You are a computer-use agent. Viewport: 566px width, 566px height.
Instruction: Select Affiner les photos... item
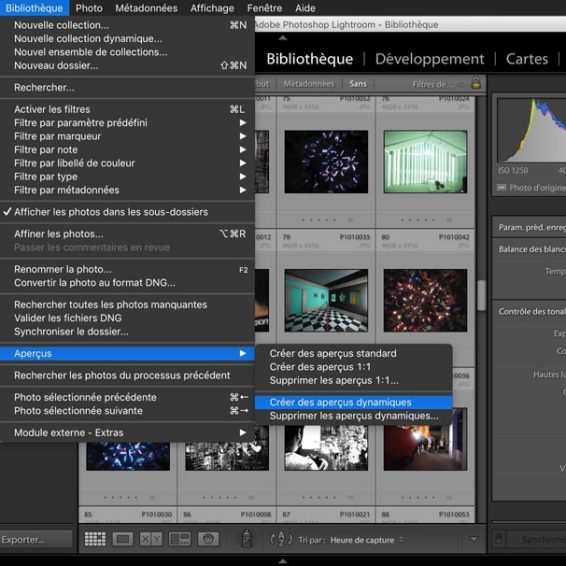click(x=127, y=234)
